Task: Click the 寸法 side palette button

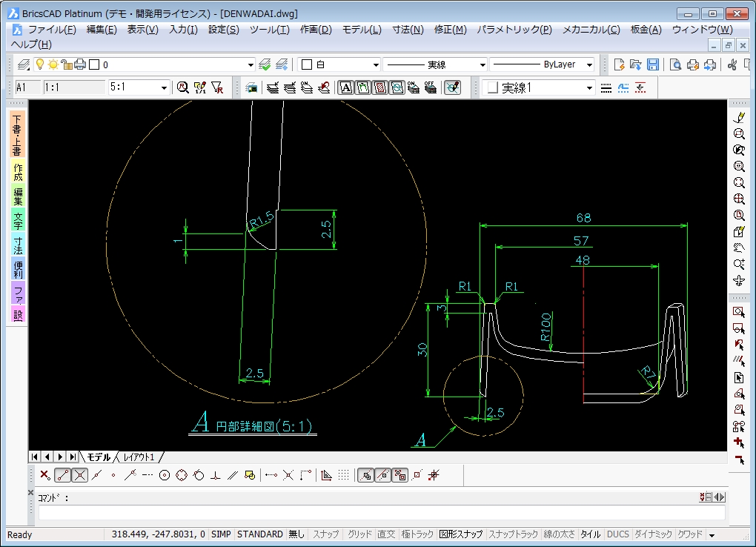Action: pyautogui.click(x=17, y=245)
